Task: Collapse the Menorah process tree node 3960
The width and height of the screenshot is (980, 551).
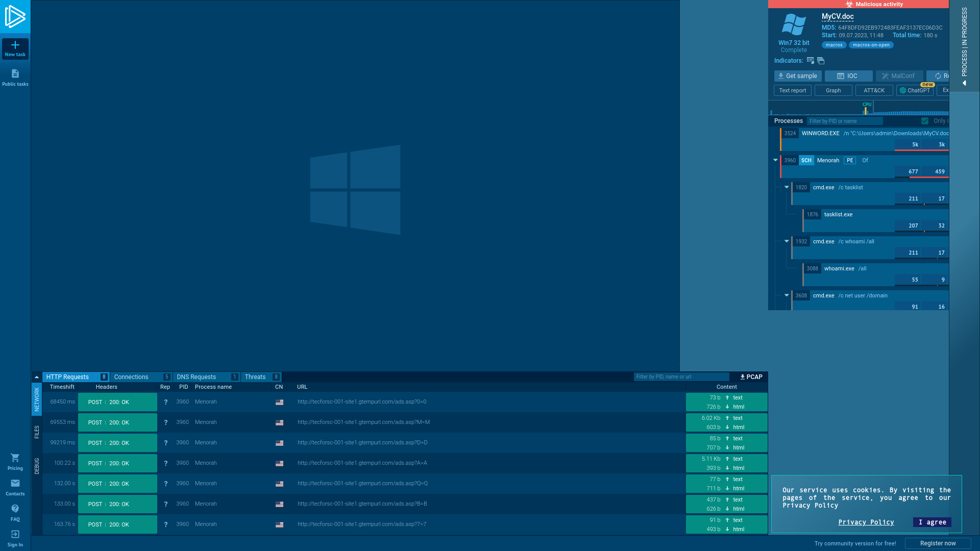Action: click(x=775, y=160)
